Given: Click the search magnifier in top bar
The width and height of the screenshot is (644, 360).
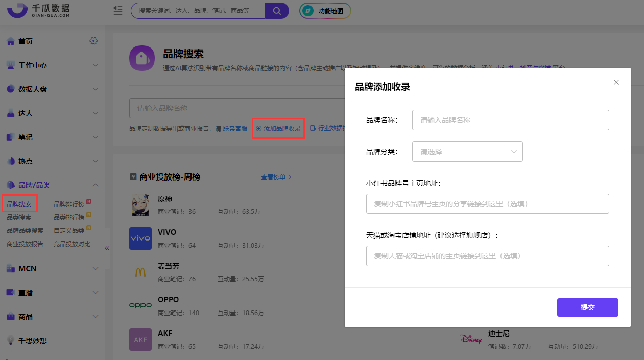Looking at the screenshot, I should pos(277,10).
